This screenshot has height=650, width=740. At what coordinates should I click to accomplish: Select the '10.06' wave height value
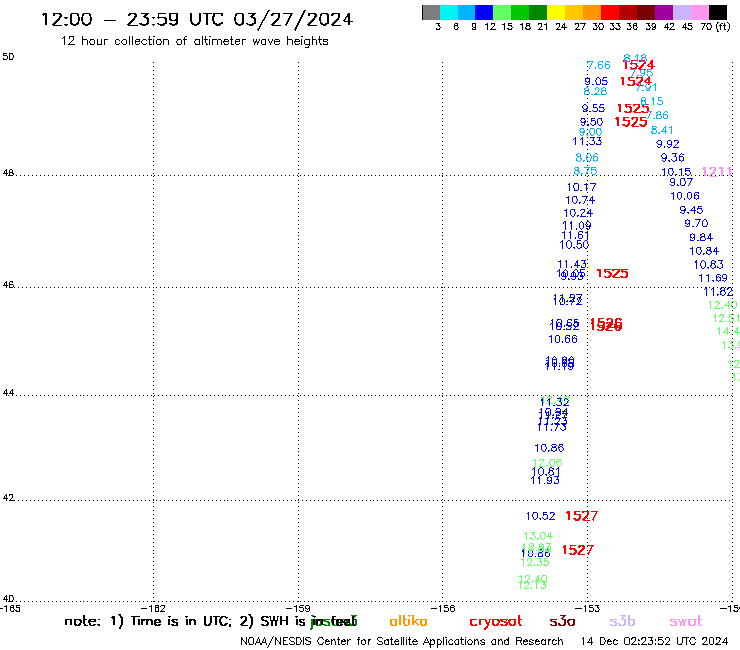tap(685, 196)
